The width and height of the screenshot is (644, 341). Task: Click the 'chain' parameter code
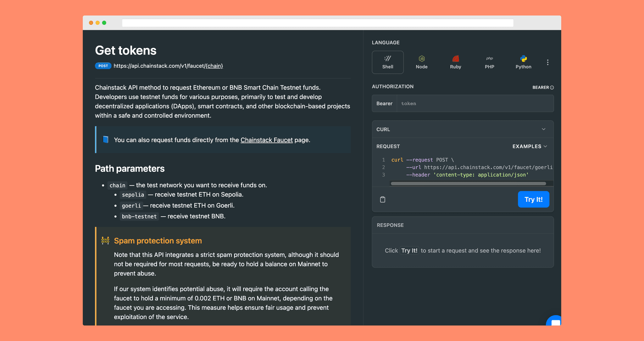click(117, 185)
